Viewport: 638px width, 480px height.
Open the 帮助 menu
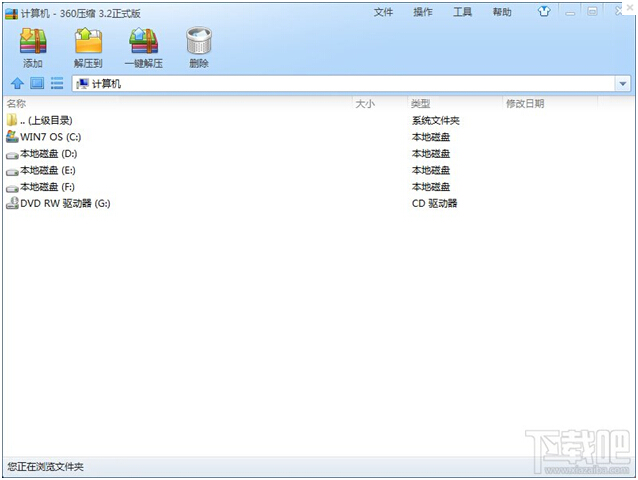point(502,12)
